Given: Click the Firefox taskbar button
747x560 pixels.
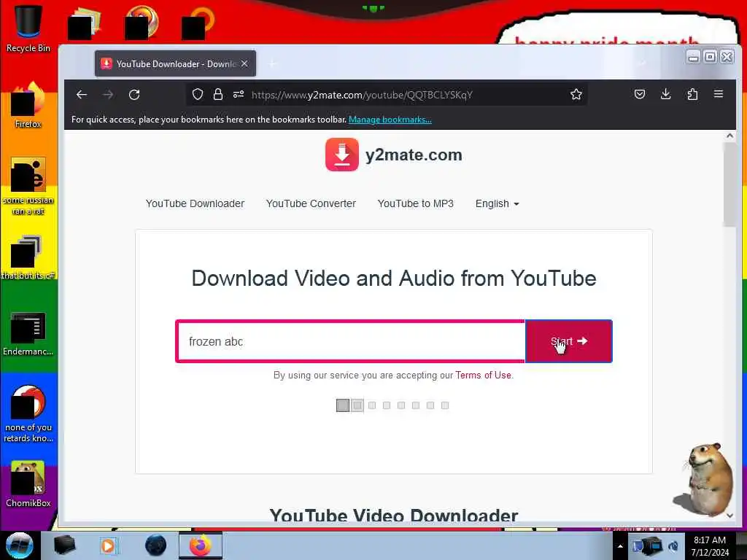Looking at the screenshot, I should pos(201,545).
